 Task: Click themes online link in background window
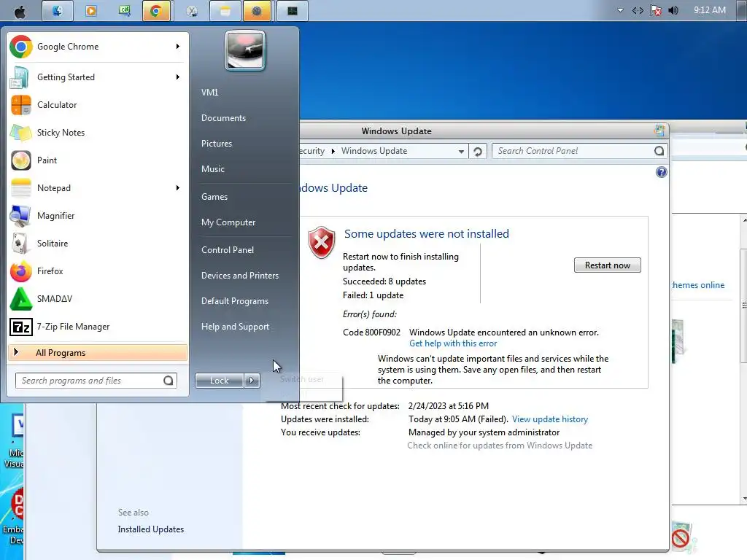click(698, 285)
